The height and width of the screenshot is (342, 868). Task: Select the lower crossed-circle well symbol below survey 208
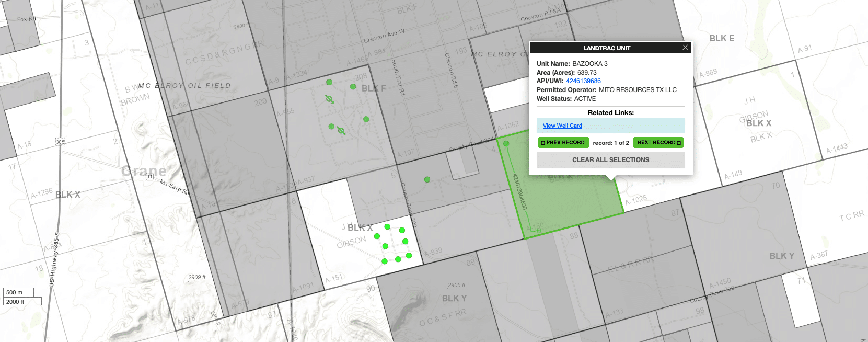(341, 131)
